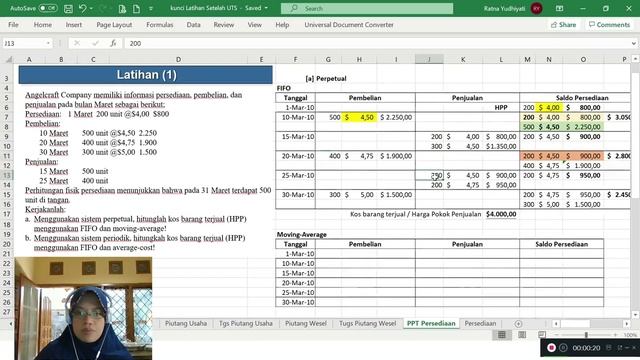
Task: Click the vertical scrollbar up arrow
Action: point(635,59)
